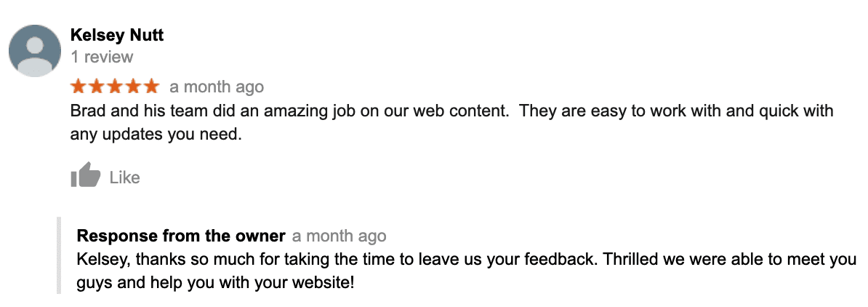Select the first orange rating star

79,87
